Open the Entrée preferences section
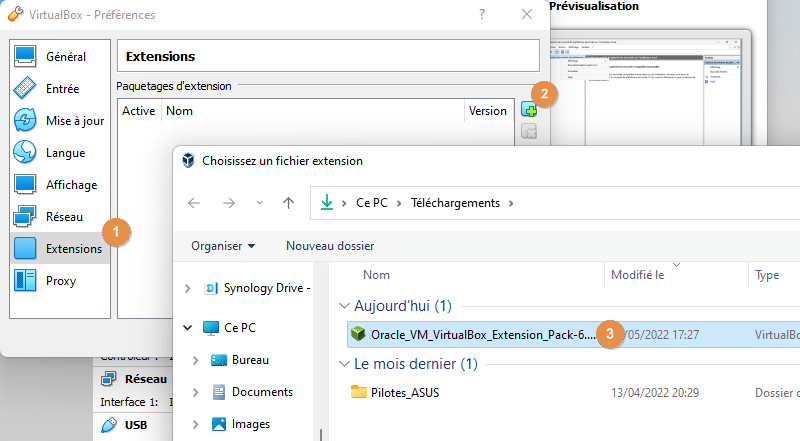This screenshot has height=441, width=800. pyautogui.click(x=62, y=89)
